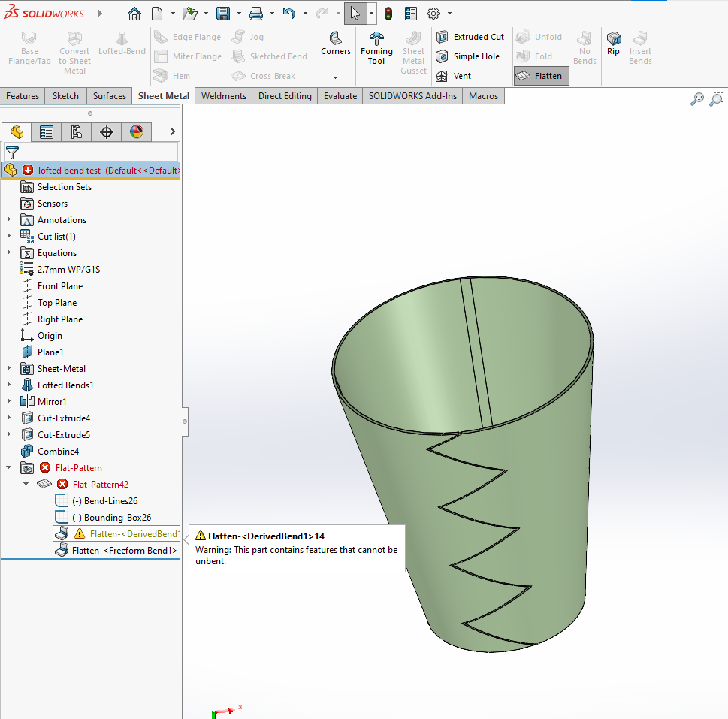Expand the Lofted Bends1 feature node

click(9, 385)
